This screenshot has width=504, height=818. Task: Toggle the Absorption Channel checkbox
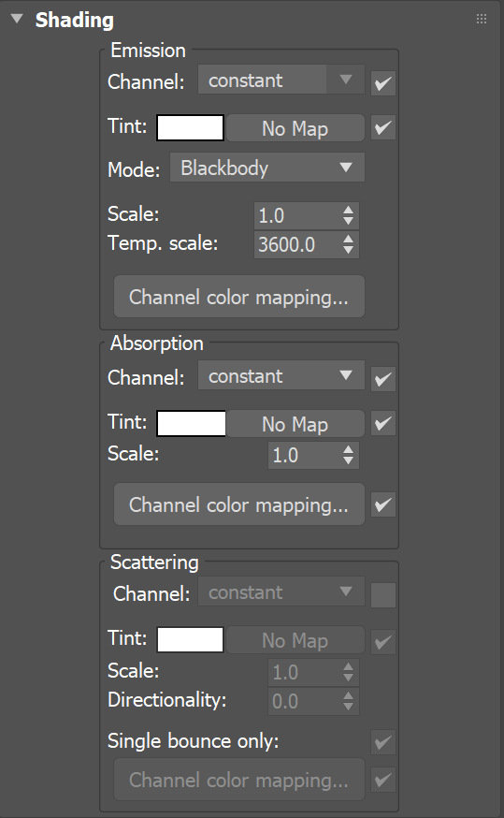pyautogui.click(x=383, y=379)
